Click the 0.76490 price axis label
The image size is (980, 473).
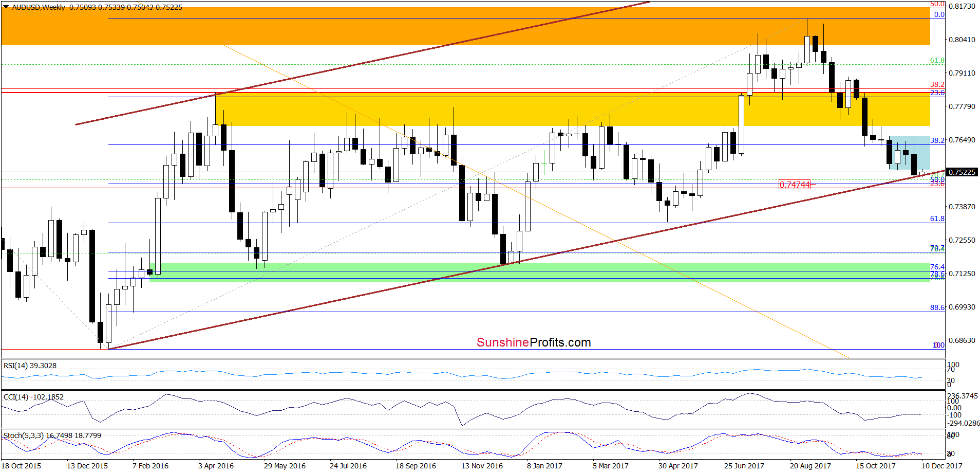[x=962, y=140]
